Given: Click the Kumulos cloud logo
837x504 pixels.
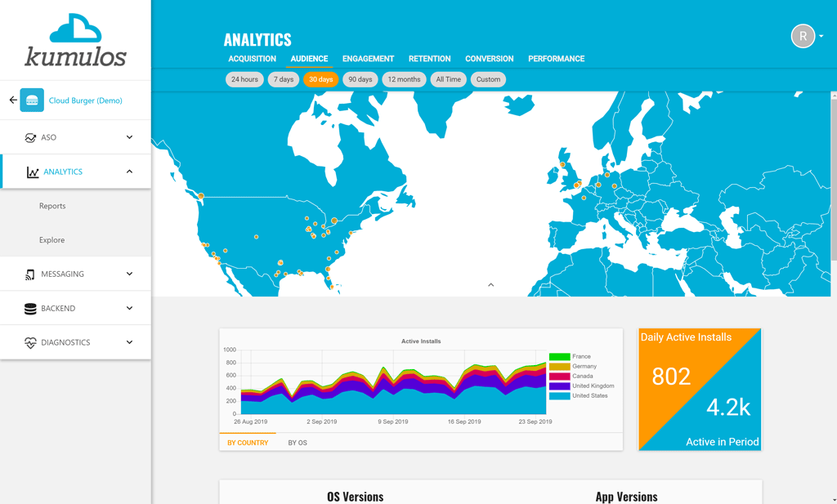Looking at the screenshot, I should (x=75, y=29).
